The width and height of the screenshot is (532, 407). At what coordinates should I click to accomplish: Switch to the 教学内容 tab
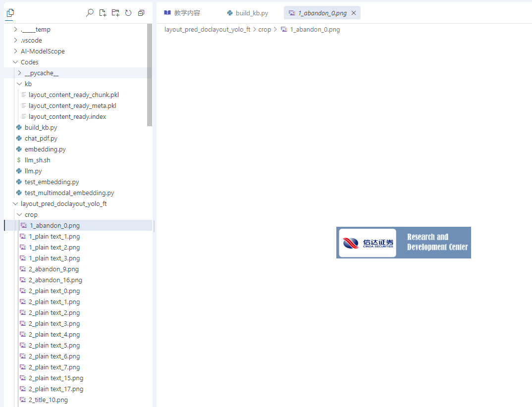[x=182, y=13]
